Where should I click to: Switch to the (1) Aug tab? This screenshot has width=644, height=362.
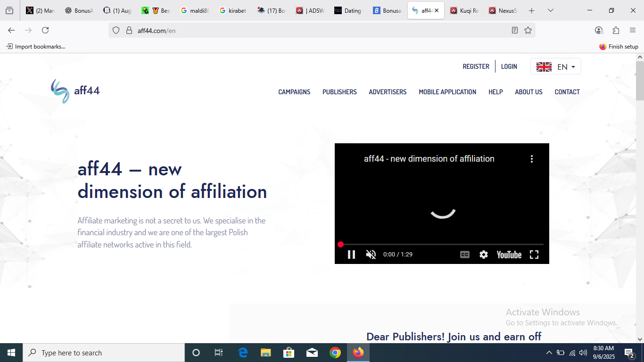[117, 10]
